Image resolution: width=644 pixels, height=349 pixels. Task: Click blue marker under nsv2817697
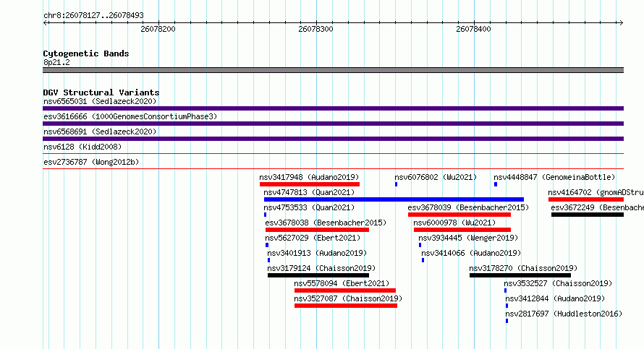pos(507,321)
